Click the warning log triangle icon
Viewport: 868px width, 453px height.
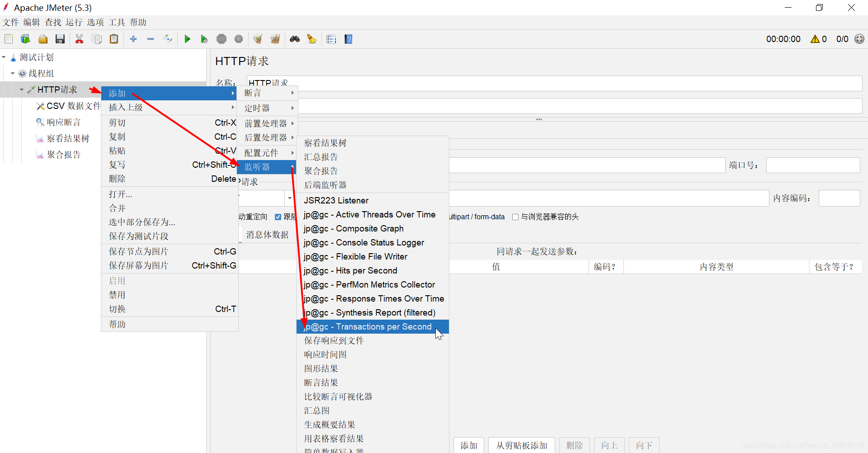pyautogui.click(x=815, y=39)
